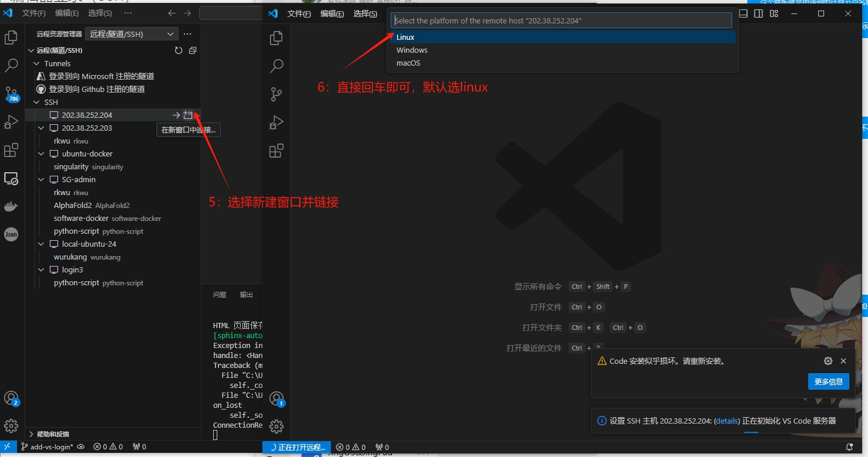The image size is (868, 457).
Task: Switch to the 问题 panel tab
Action: point(220,295)
